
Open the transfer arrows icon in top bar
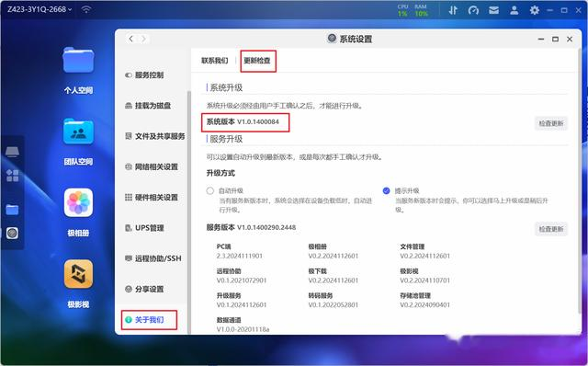pyautogui.click(x=453, y=10)
